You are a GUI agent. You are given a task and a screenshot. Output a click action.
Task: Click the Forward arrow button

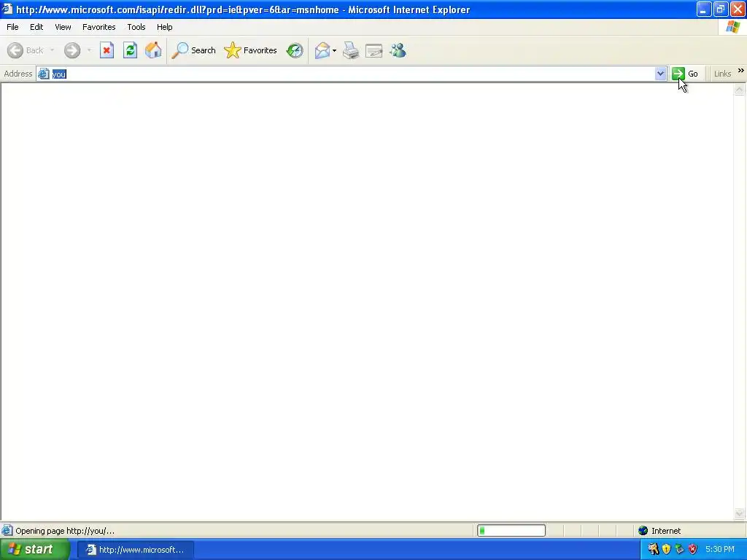pos(72,50)
